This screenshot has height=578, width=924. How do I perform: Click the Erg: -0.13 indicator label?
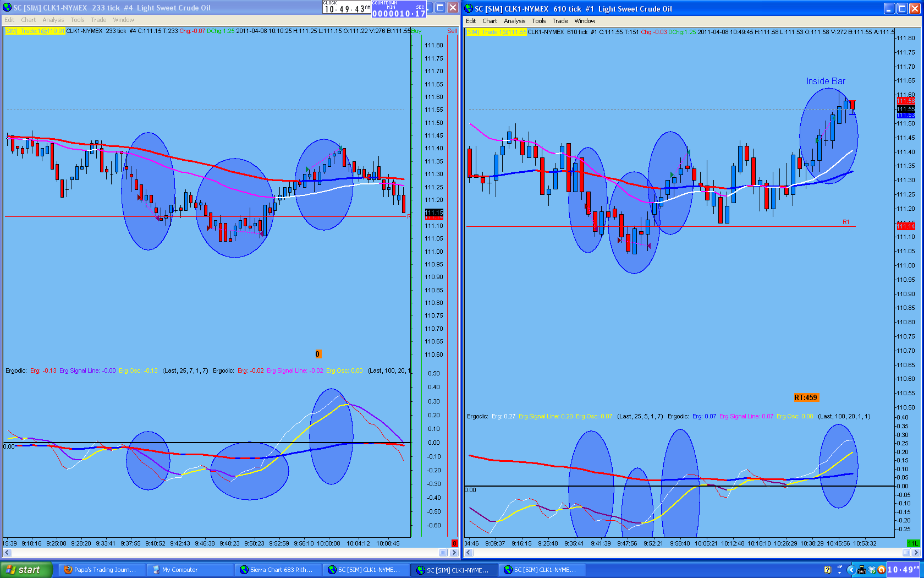tap(43, 370)
